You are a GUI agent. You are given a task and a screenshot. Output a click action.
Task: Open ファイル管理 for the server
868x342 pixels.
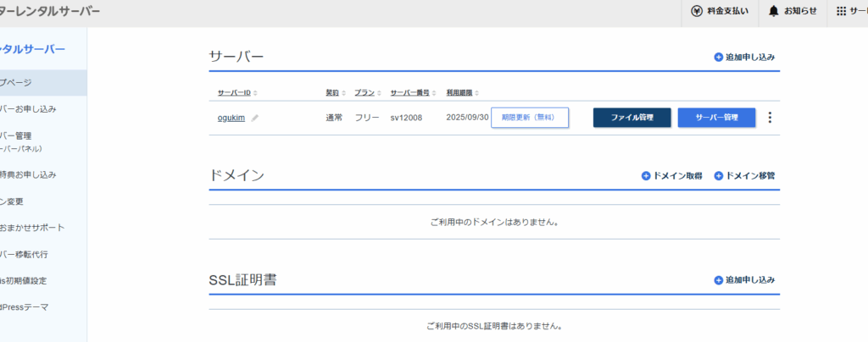pos(632,118)
